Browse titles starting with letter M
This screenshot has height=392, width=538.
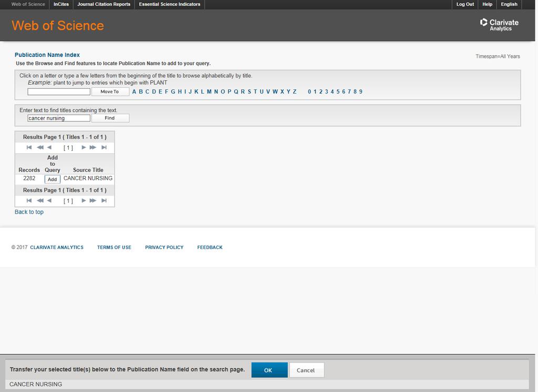pos(209,91)
